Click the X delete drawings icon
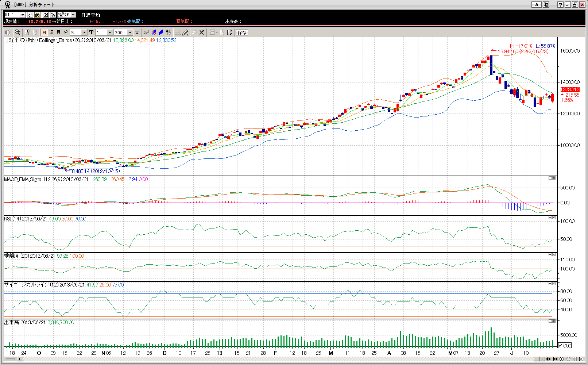The width and height of the screenshot is (588, 365). 202,32
